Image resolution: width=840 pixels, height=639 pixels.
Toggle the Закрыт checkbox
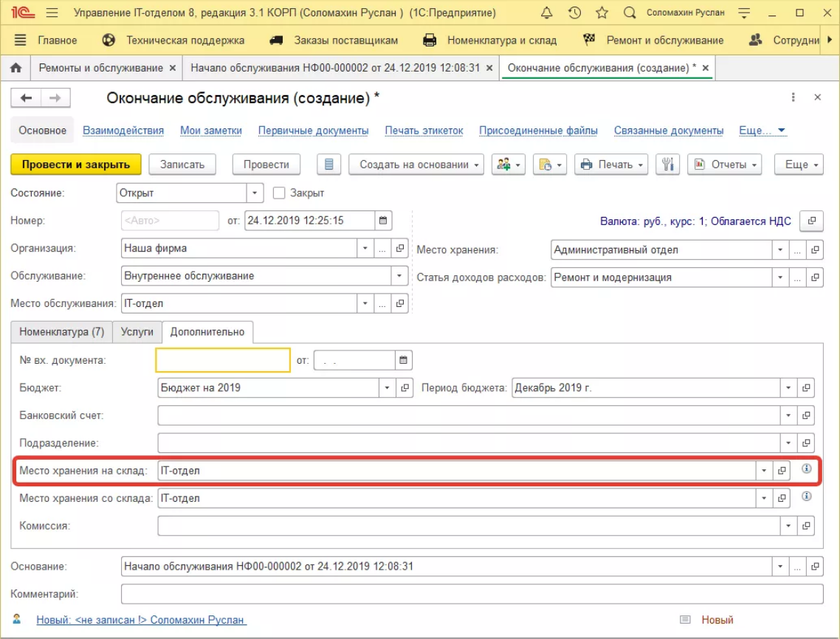pyautogui.click(x=279, y=193)
